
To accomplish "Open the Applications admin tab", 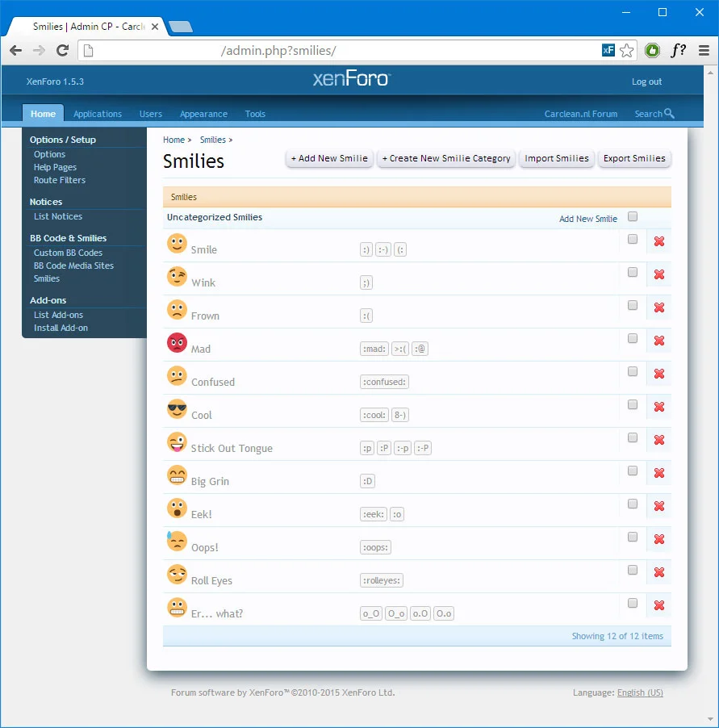I will [98, 114].
